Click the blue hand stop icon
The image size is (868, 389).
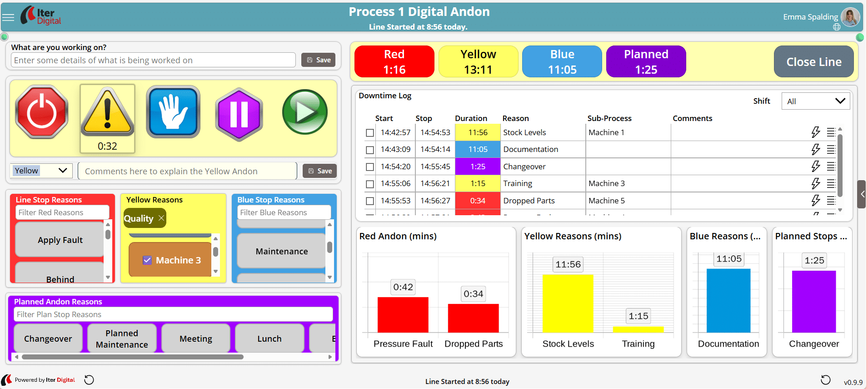coord(173,112)
